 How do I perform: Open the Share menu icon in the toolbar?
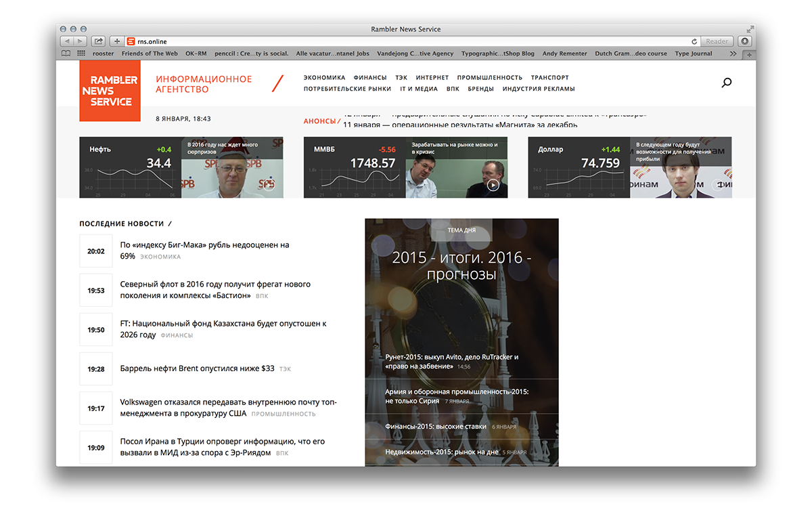tap(99, 41)
